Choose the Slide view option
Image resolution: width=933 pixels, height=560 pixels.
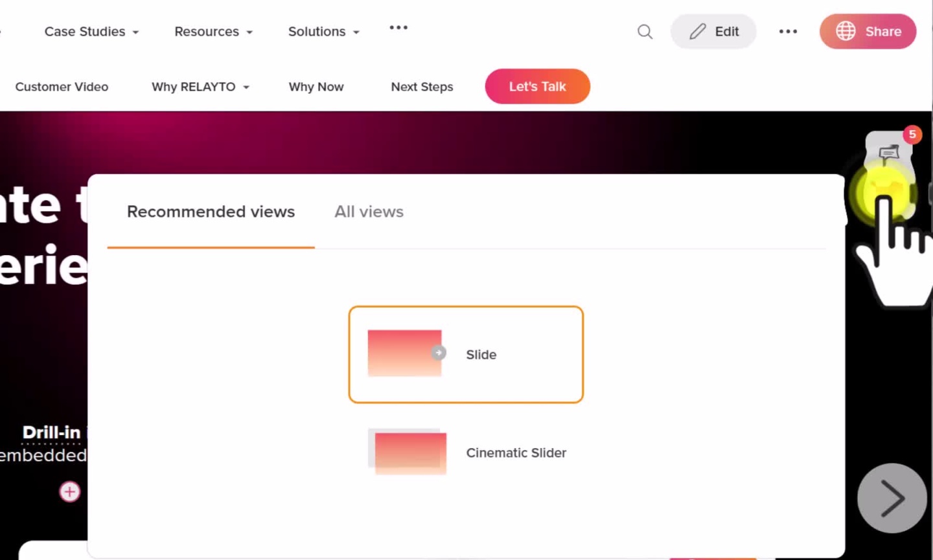[x=466, y=355]
